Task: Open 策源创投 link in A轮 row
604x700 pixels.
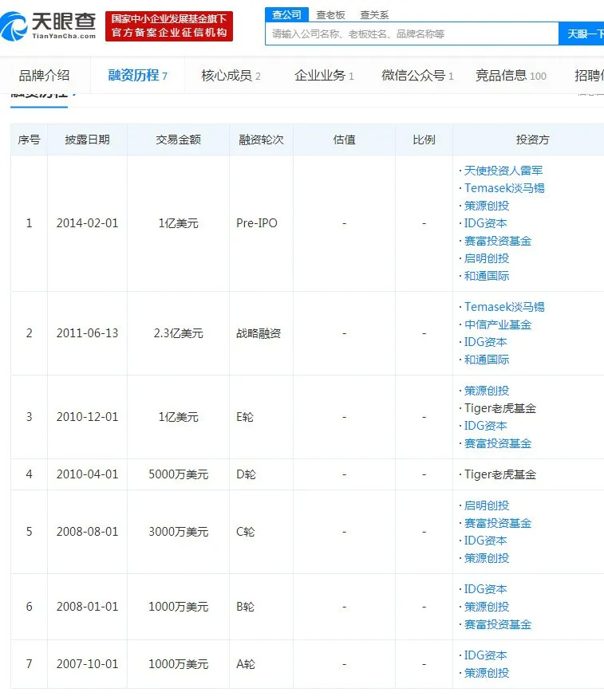Action: [x=487, y=673]
